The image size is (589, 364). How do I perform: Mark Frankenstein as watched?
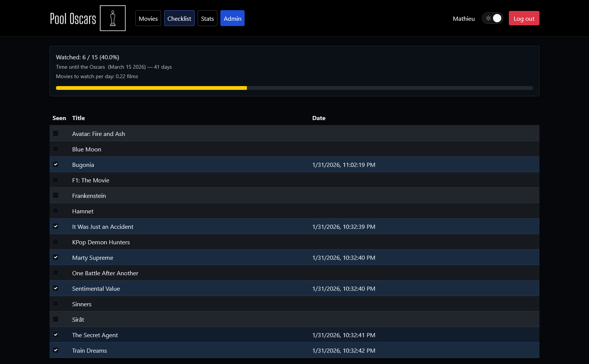[x=56, y=195]
